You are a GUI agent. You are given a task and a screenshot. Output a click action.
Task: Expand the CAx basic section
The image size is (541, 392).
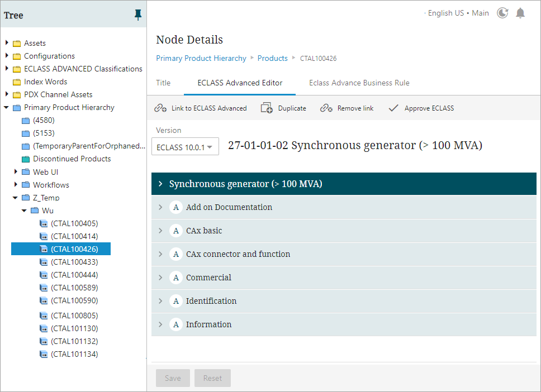(160, 230)
